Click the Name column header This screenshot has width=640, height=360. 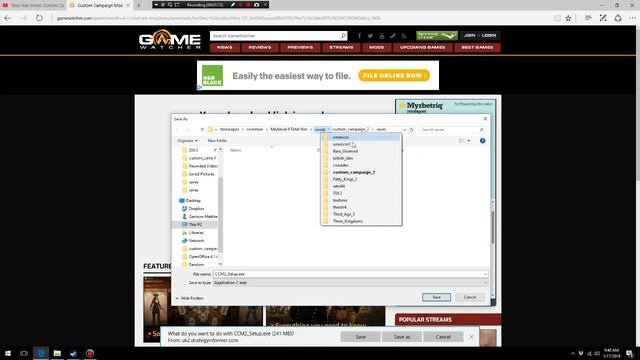click(236, 150)
